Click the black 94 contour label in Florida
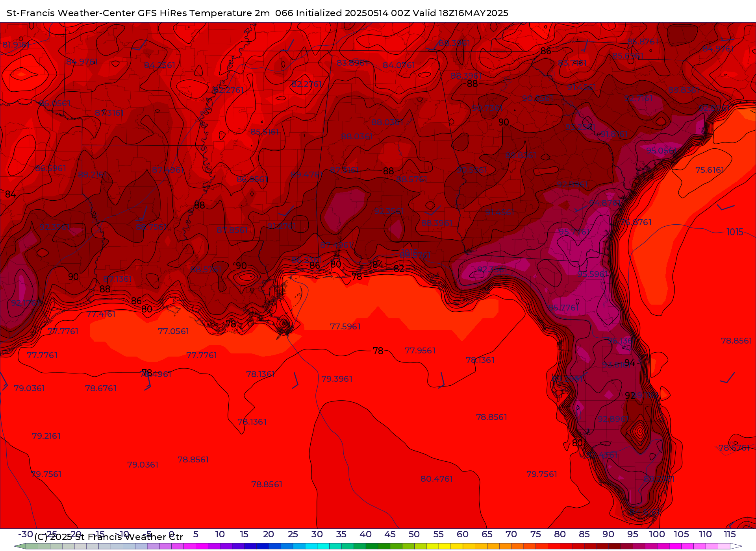This screenshot has height=551, width=756. (630, 362)
